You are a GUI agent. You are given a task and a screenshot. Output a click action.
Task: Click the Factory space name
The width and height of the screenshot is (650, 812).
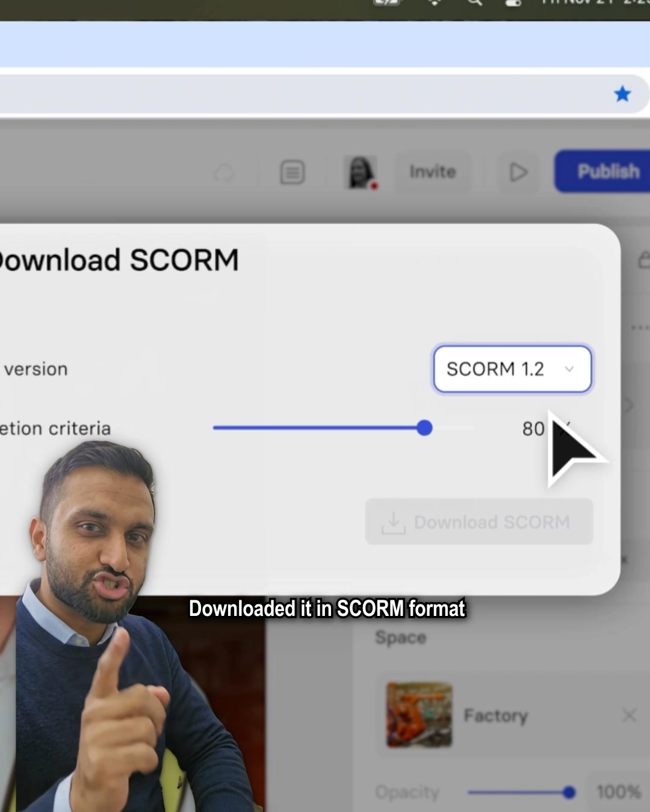pos(496,716)
